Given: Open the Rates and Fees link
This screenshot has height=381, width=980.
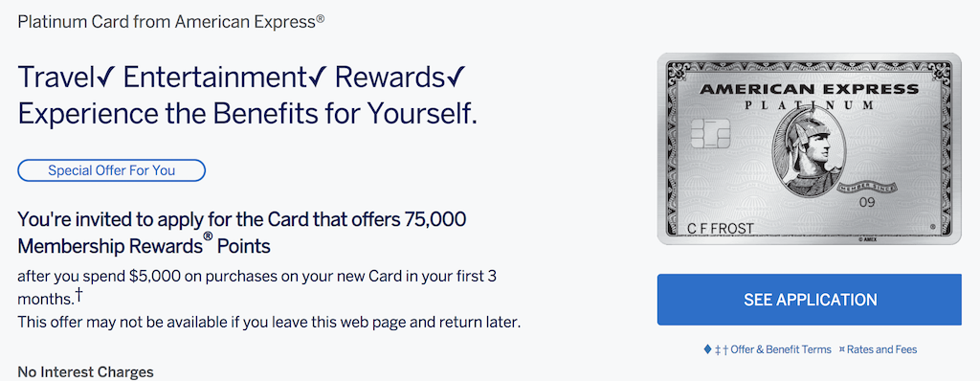Looking at the screenshot, I should 881,349.
